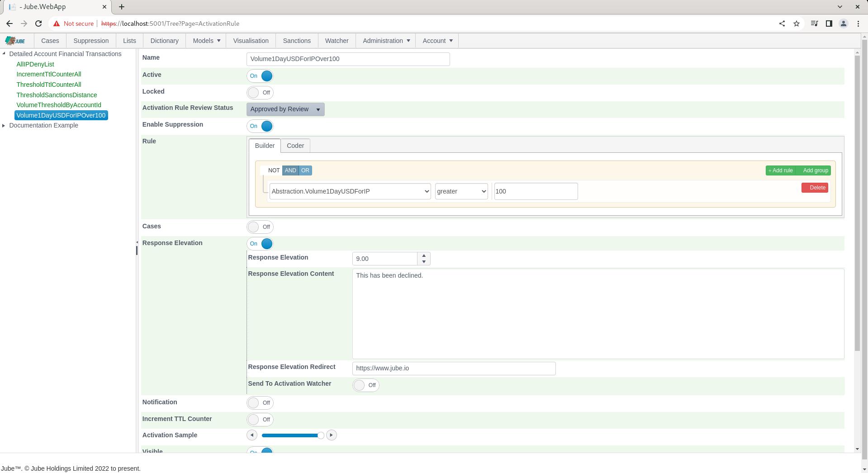Open the greater operator dropdown
Screen dimensions: 868x473
[461, 191]
